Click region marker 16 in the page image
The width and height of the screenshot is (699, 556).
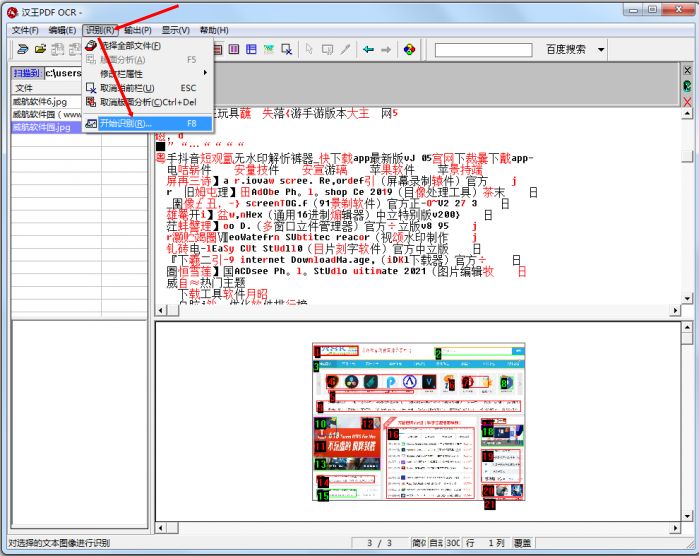click(x=393, y=434)
